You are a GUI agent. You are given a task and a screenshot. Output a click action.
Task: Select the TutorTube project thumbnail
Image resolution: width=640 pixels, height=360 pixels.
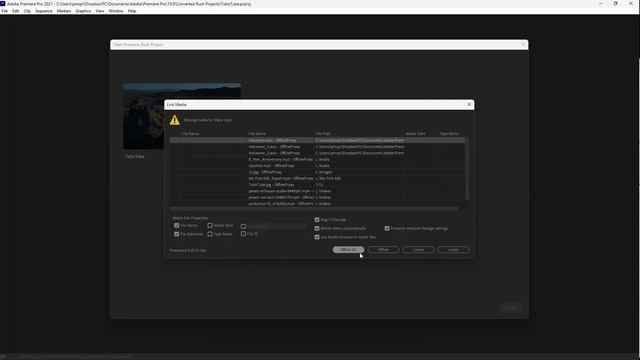[182, 116]
